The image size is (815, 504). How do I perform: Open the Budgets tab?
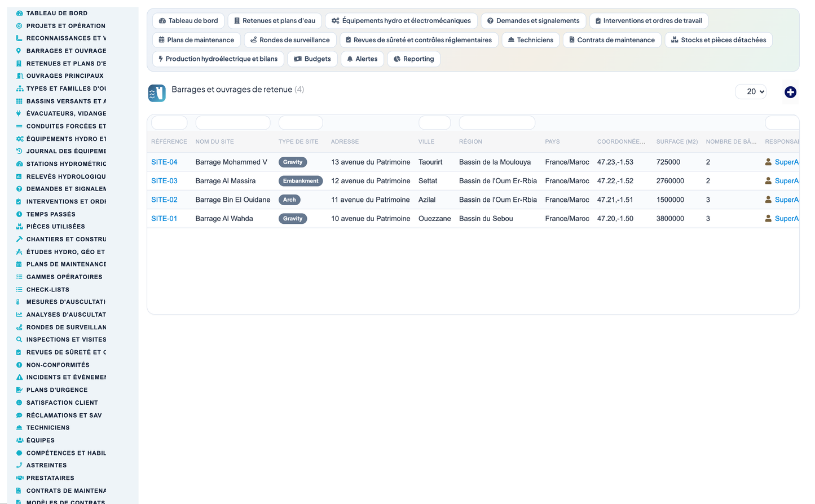click(x=312, y=59)
